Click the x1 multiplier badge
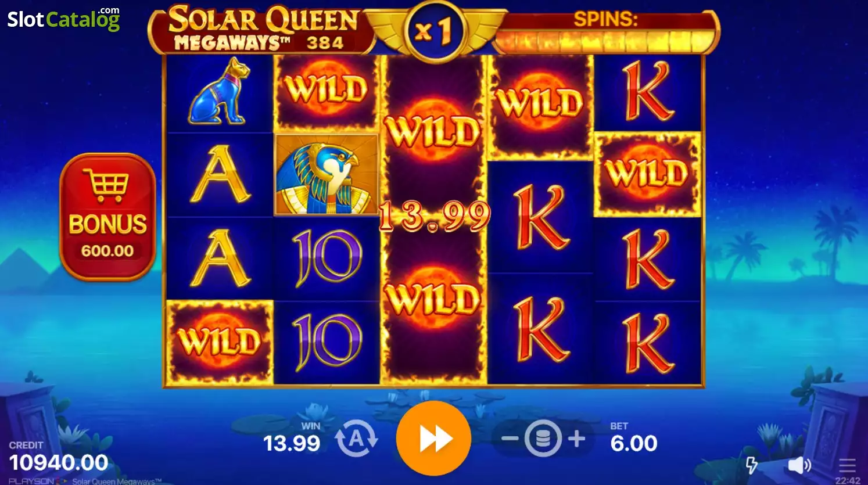This screenshot has width=868, height=485. (434, 30)
